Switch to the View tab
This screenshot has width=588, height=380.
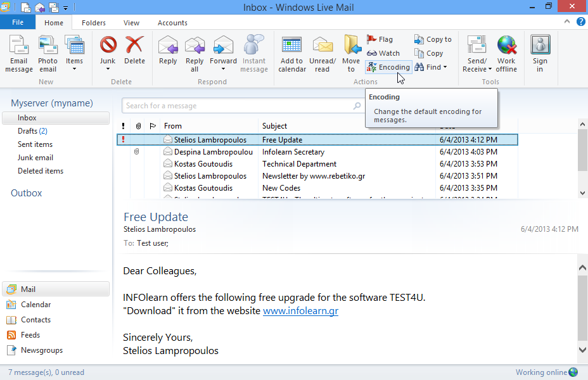tap(131, 23)
